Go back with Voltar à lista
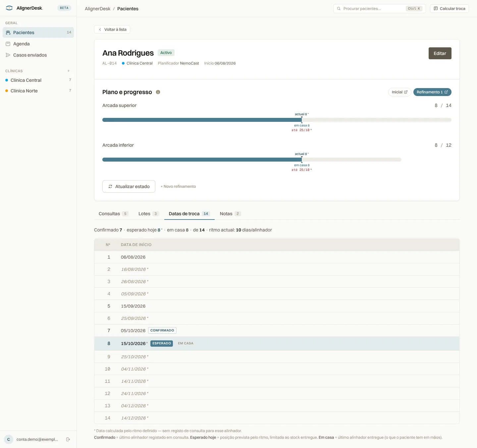This screenshot has height=448, width=477. (x=112, y=29)
